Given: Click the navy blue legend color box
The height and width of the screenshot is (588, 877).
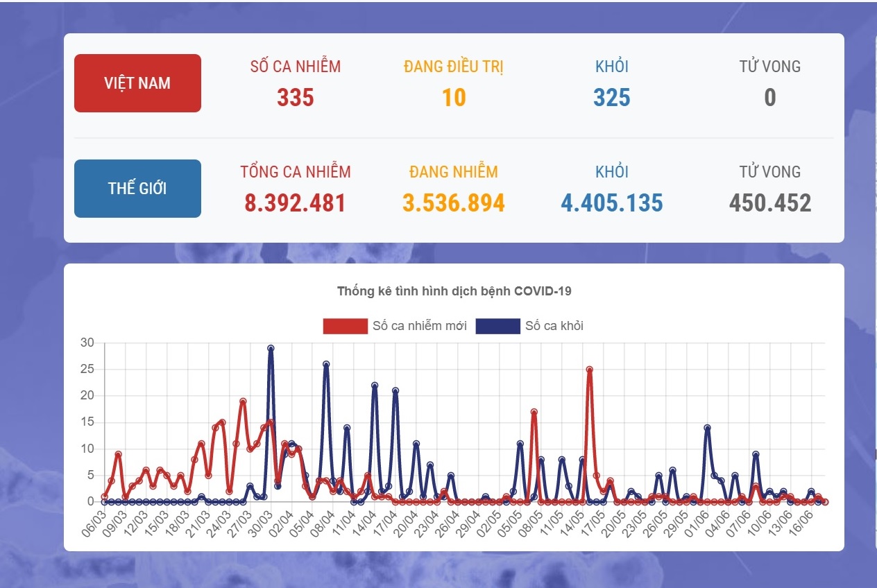Looking at the screenshot, I should pos(497,326).
